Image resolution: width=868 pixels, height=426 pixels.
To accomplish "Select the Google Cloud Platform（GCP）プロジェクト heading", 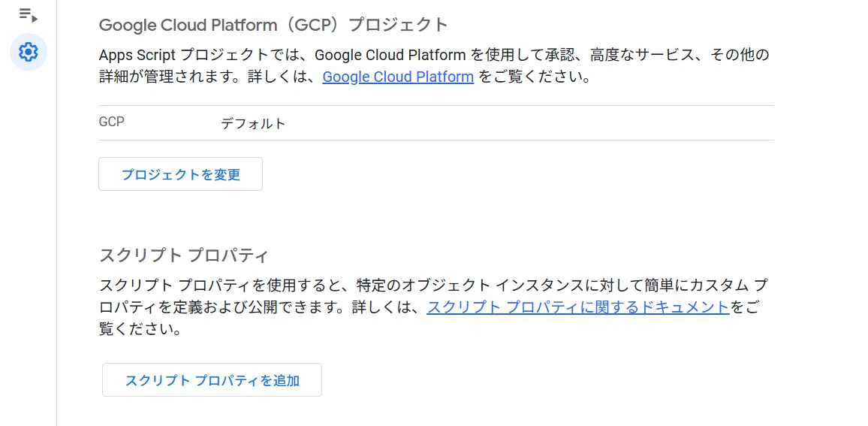I will pyautogui.click(x=273, y=25).
